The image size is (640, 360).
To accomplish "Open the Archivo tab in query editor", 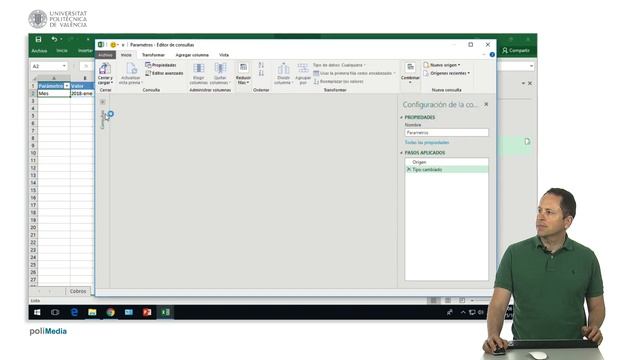I will [x=105, y=55].
